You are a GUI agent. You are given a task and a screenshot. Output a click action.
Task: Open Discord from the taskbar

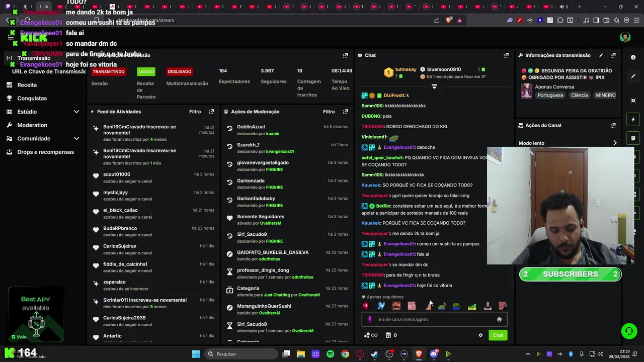434,354
